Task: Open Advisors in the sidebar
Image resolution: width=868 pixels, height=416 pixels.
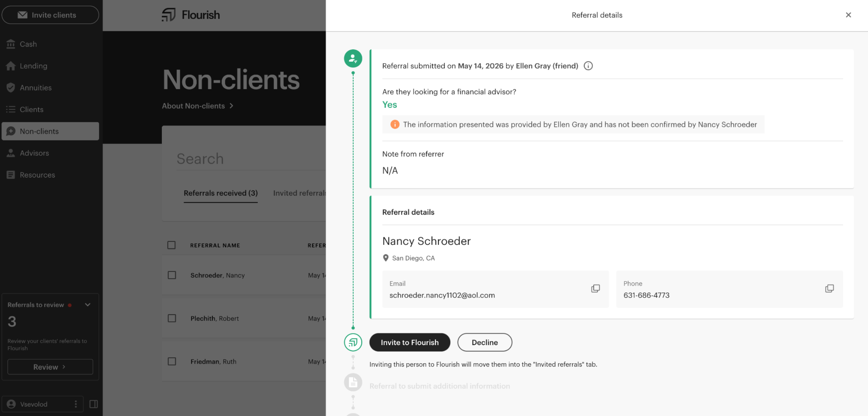Action: [50, 153]
